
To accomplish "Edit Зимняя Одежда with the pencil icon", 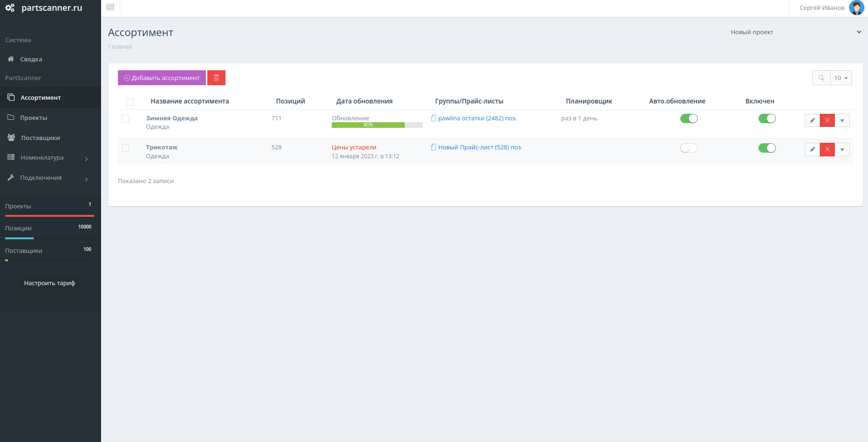I will (812, 120).
